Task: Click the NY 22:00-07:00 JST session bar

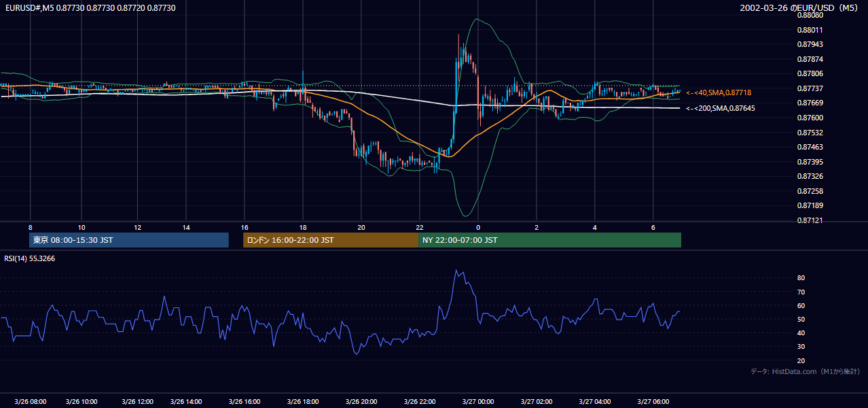Action: pyautogui.click(x=550, y=240)
